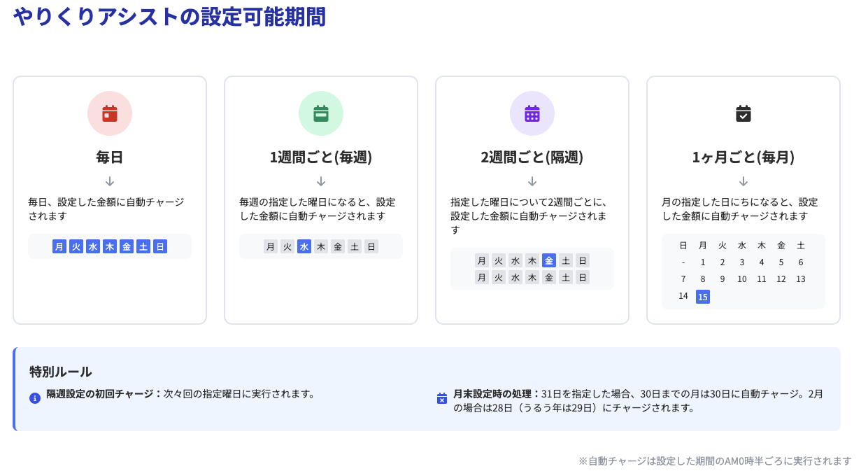Image resolution: width=868 pixels, height=471 pixels.
Task: Click the down arrow under 1週間ごと(毎週)
Action: (321, 181)
